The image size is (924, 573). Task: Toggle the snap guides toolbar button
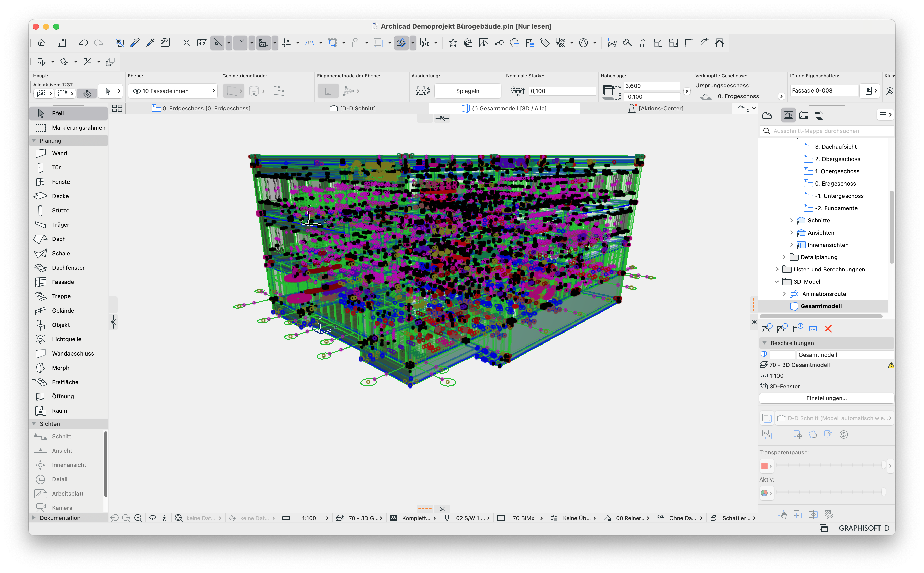[240, 43]
